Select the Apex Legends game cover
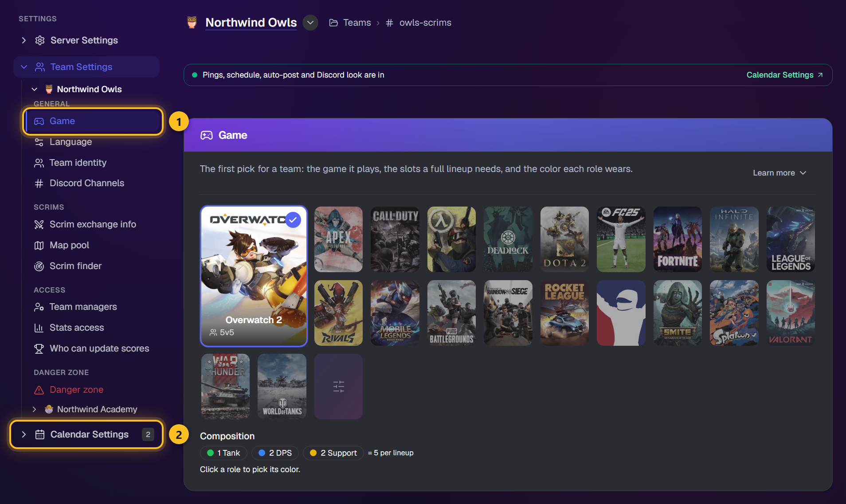 pyautogui.click(x=338, y=239)
